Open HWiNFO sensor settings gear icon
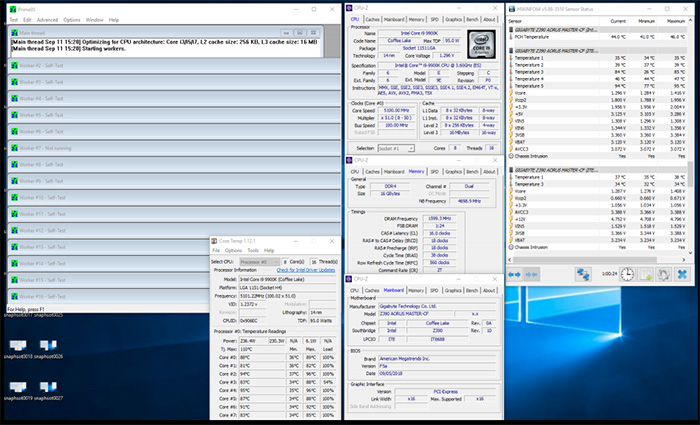 663,274
